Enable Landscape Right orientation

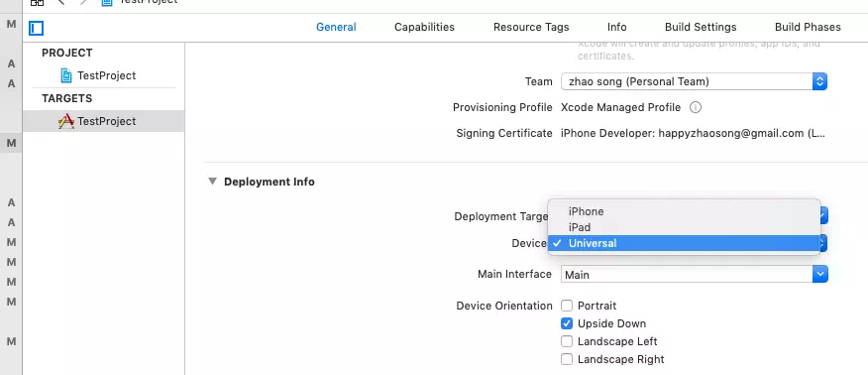(x=567, y=359)
